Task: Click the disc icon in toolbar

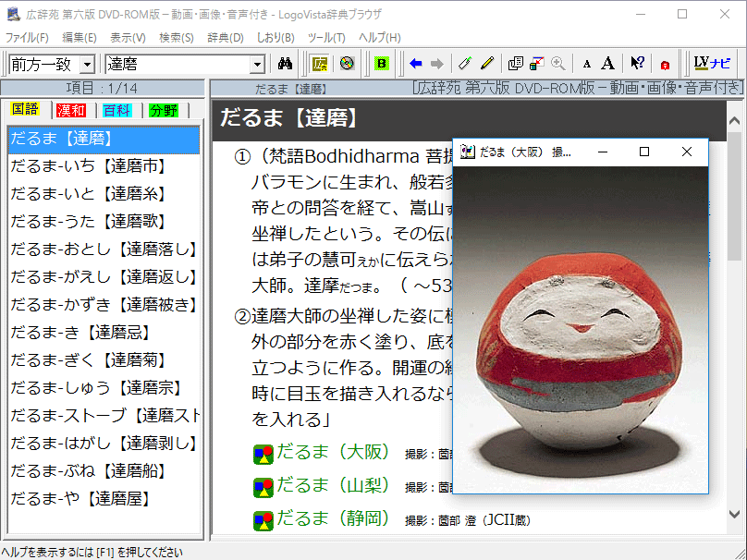Action: click(x=347, y=64)
